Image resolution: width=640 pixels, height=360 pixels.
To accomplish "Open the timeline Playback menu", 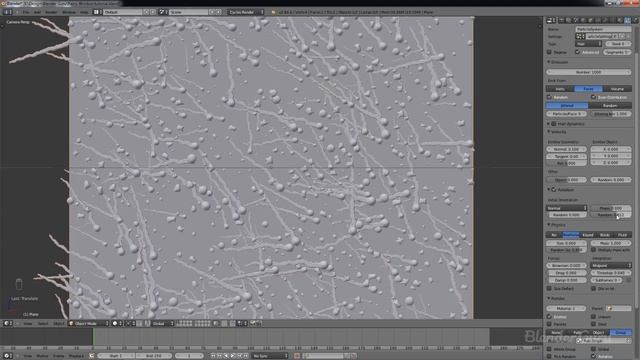I will tap(76, 356).
